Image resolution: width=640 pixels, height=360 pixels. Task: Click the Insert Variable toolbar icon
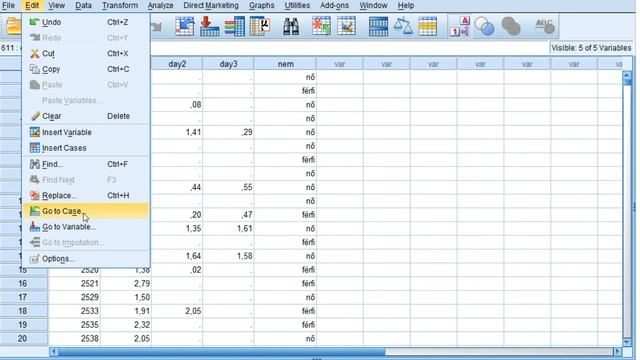click(346, 27)
